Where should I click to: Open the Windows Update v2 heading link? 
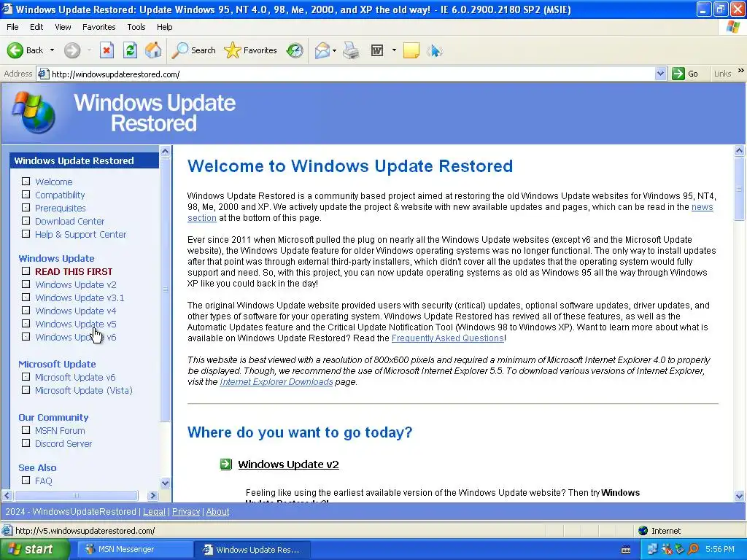click(x=288, y=464)
